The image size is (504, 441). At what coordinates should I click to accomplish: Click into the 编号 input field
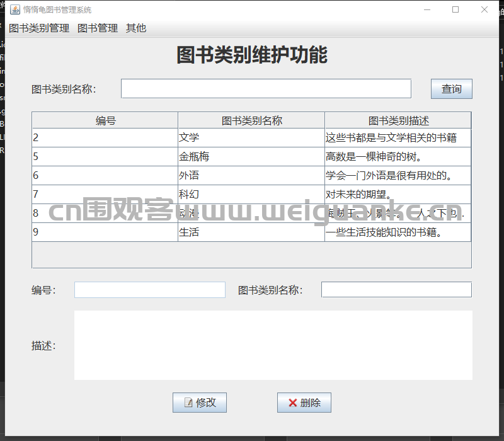[150, 290]
